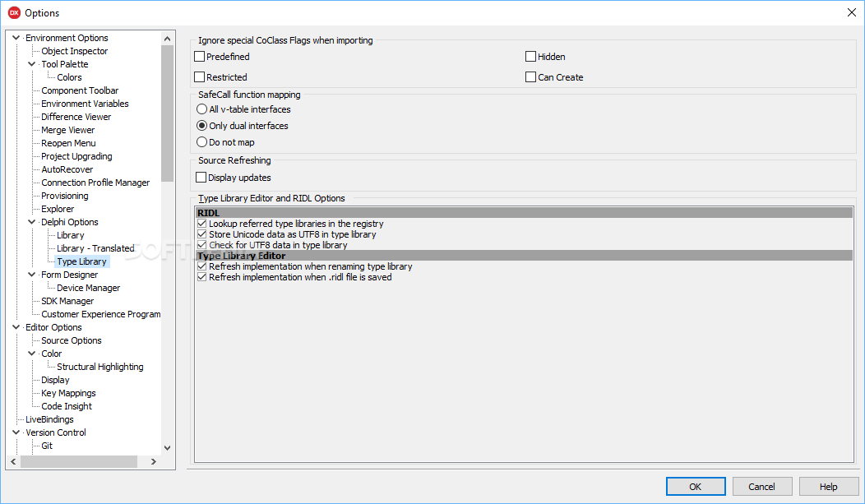The image size is (865, 504).
Task: Collapse the Delphi Options node
Action: 32,222
